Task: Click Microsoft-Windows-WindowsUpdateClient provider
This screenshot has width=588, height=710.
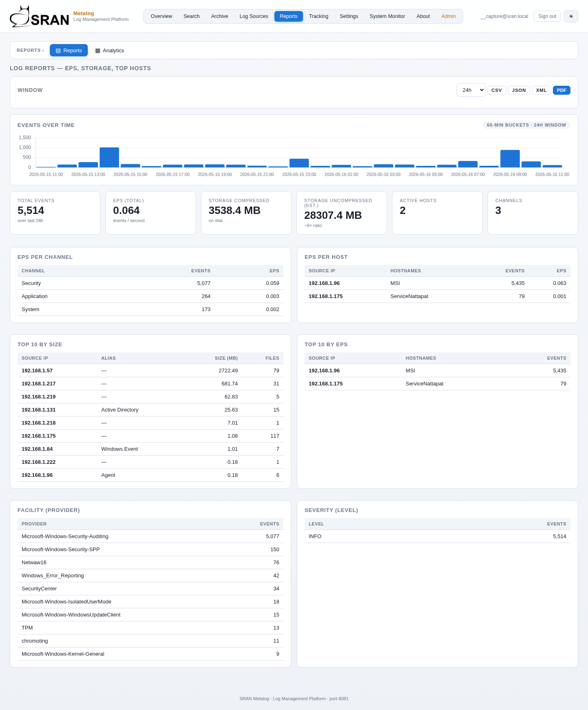Action: pyautogui.click(x=71, y=615)
